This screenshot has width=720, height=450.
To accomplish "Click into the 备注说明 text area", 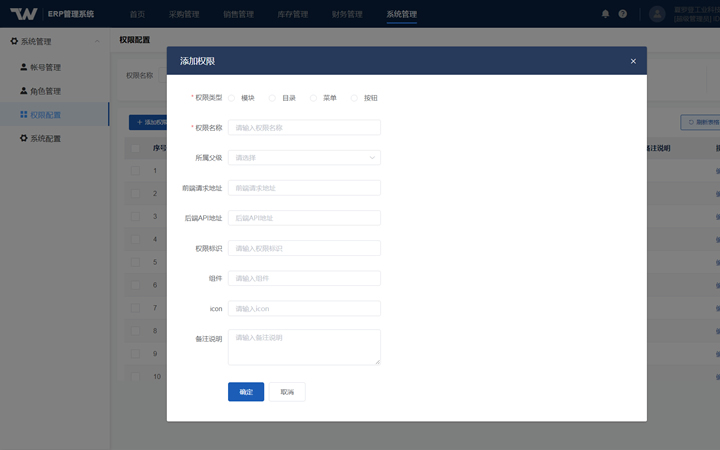I will [304, 347].
